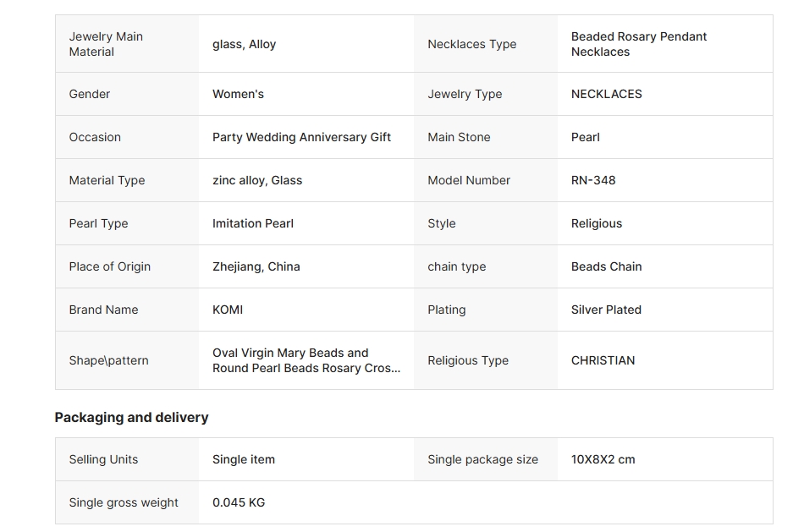Select the '0.045 KG' gross weight value
The height and width of the screenshot is (532, 793).
tap(239, 502)
